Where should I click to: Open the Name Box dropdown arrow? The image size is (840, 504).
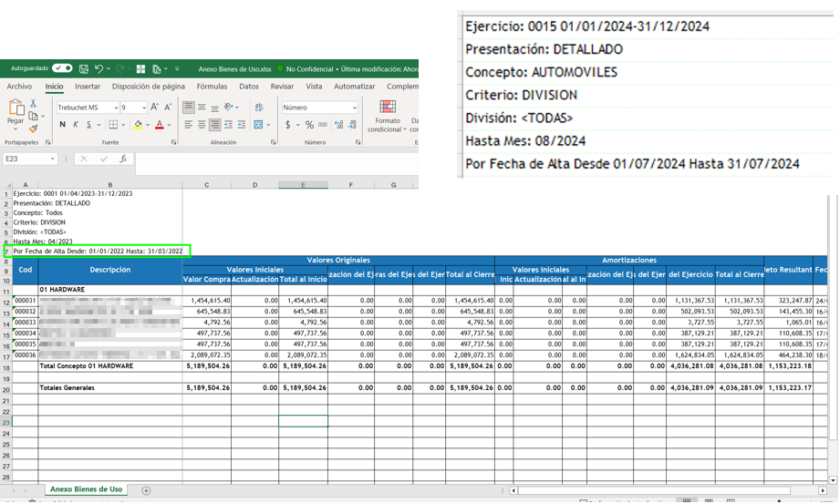[53, 159]
